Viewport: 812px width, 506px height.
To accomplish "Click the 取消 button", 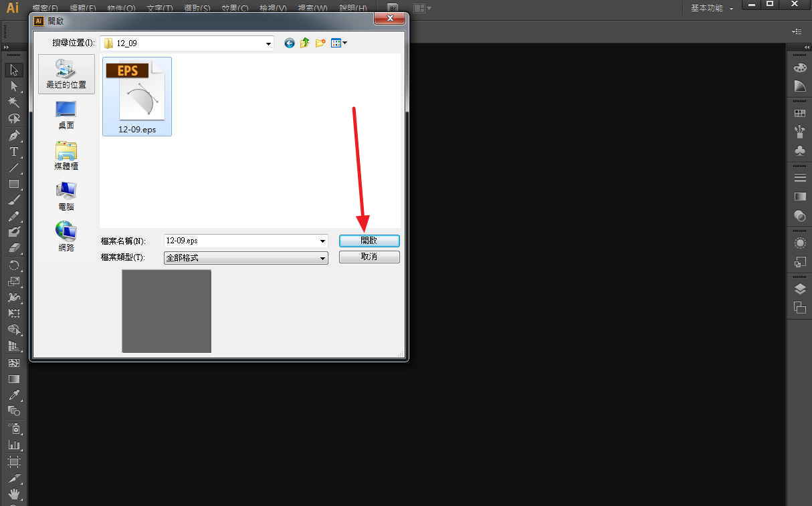I will pyautogui.click(x=369, y=257).
